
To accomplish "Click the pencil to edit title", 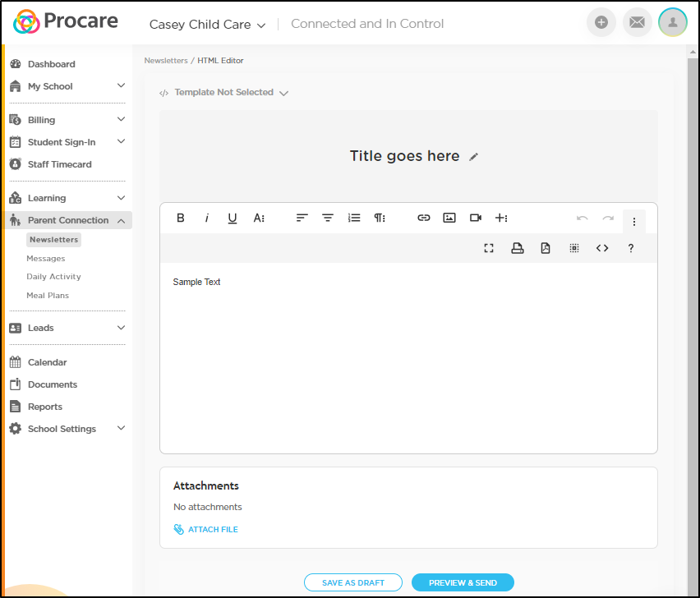I will tap(474, 157).
